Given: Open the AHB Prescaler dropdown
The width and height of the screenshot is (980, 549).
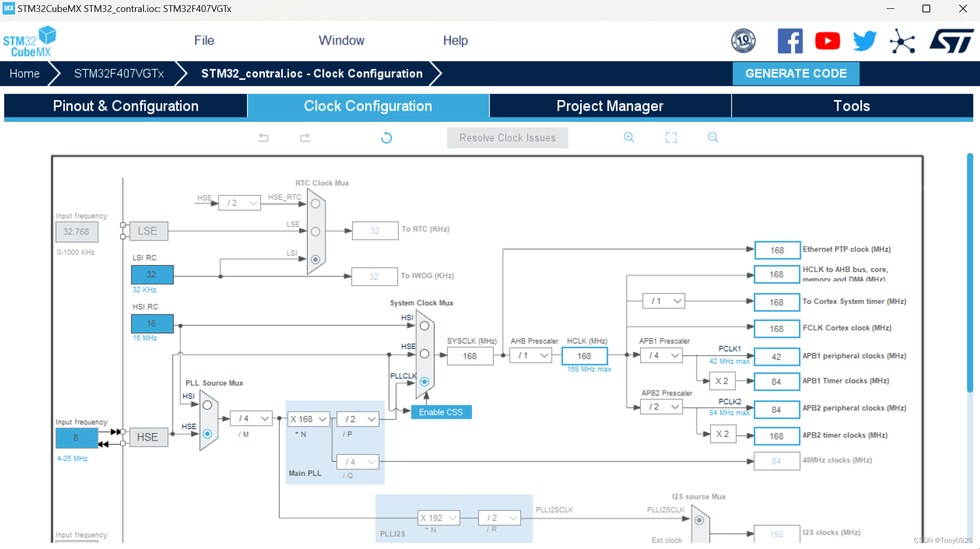Looking at the screenshot, I should click(x=531, y=356).
